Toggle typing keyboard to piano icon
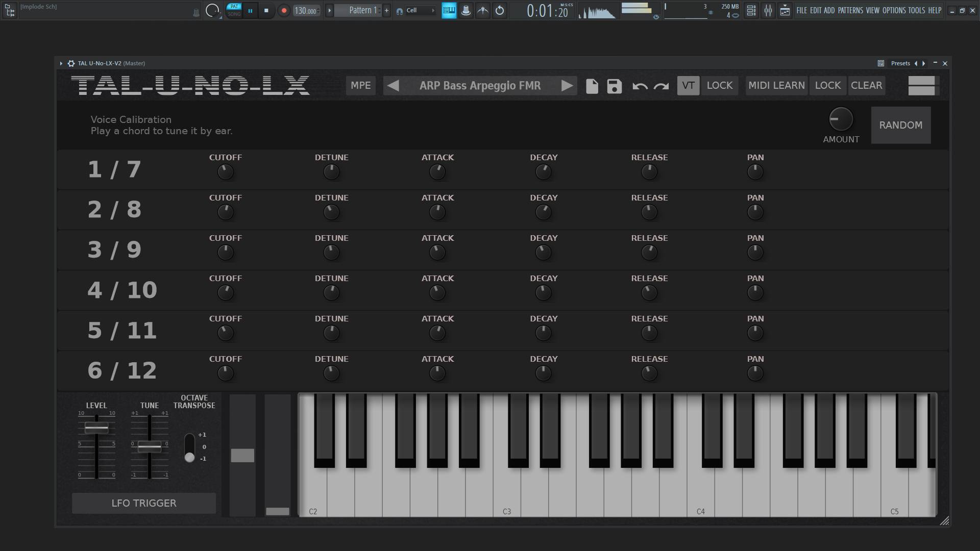The image size is (980, 551). 449,10
